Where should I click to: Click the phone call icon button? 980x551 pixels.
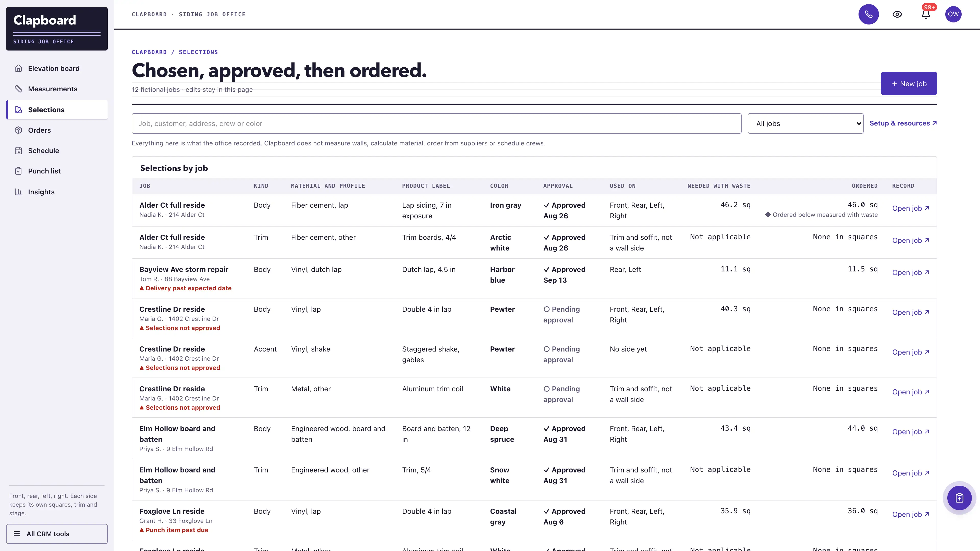[x=868, y=14]
